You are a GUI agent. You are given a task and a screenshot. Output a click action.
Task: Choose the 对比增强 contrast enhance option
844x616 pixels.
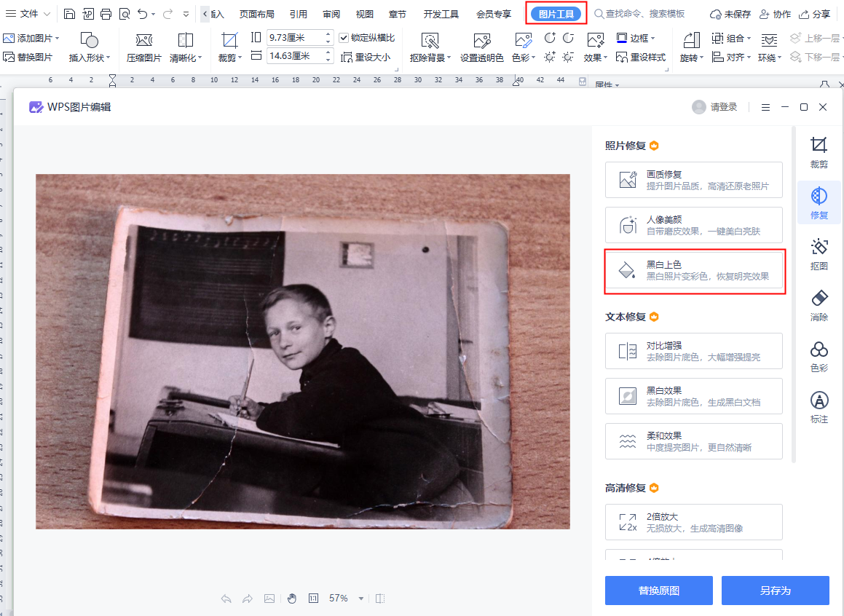point(694,351)
